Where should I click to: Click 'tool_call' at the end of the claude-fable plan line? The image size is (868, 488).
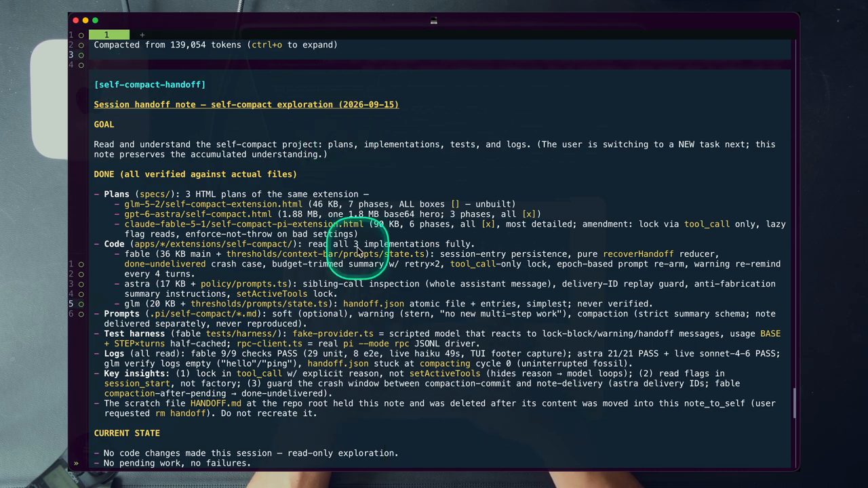click(x=707, y=224)
